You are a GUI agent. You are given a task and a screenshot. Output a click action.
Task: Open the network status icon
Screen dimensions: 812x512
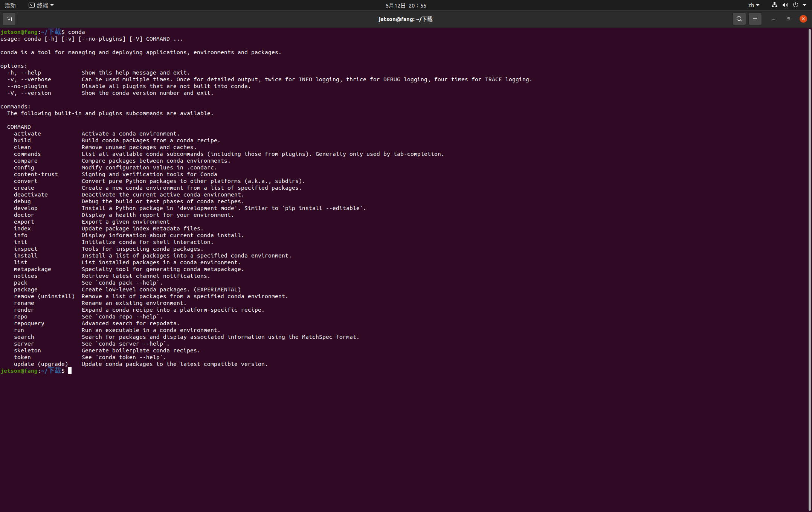click(774, 5)
